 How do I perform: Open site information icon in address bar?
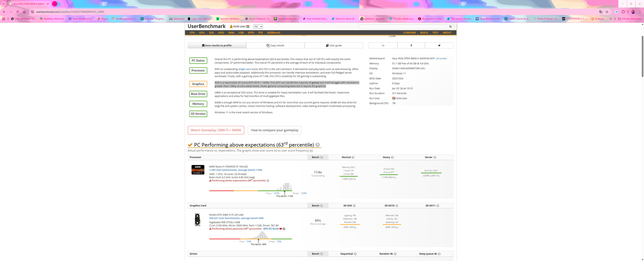(32, 12)
